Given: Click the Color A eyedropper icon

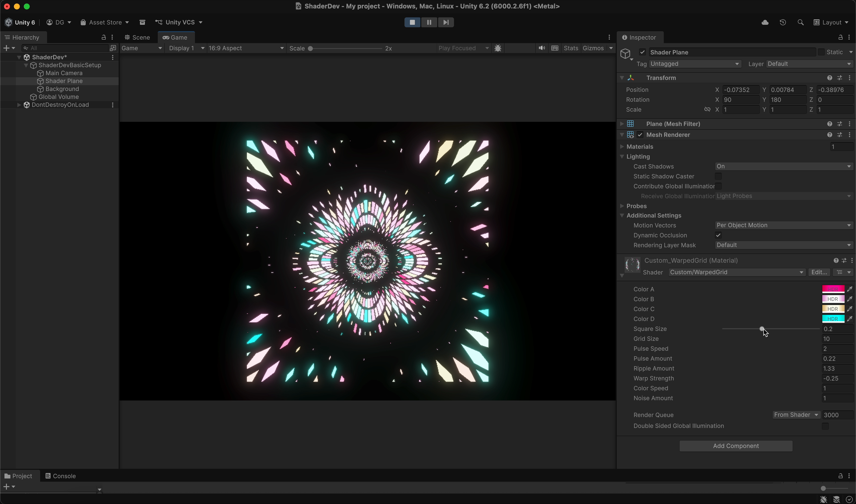Looking at the screenshot, I should [x=850, y=289].
